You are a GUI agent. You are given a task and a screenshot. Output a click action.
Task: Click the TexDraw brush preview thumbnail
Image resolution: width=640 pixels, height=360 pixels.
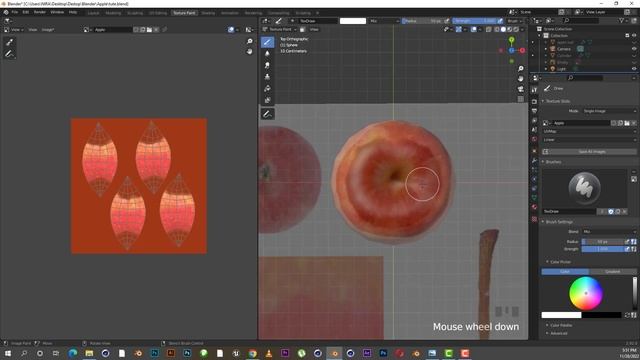(x=584, y=188)
